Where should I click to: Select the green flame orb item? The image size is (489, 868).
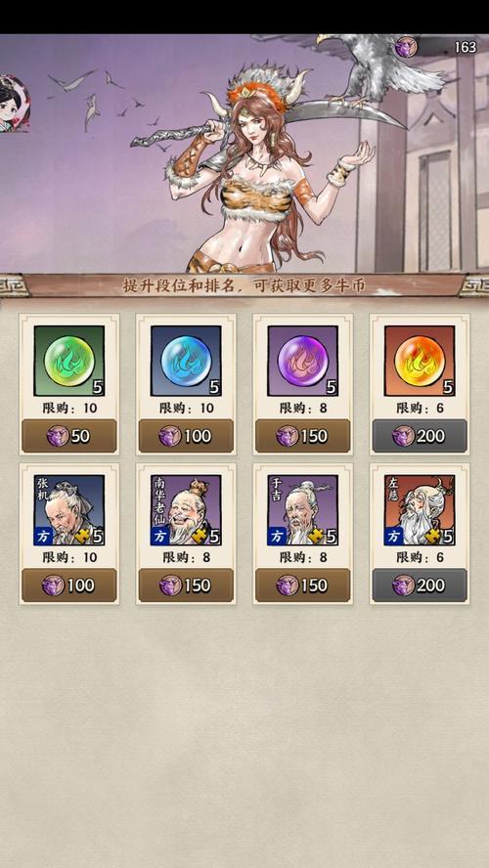pyautogui.click(x=69, y=361)
